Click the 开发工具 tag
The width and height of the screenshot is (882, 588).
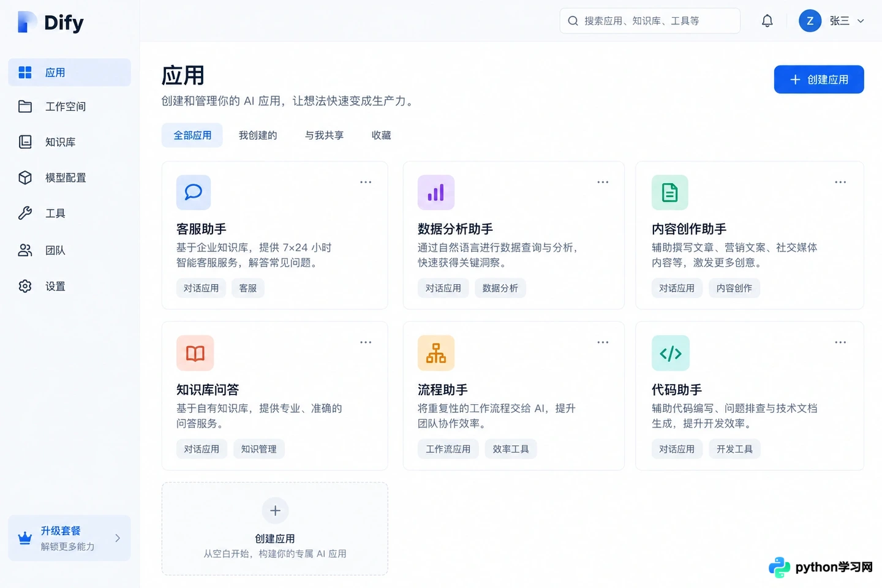coord(734,449)
